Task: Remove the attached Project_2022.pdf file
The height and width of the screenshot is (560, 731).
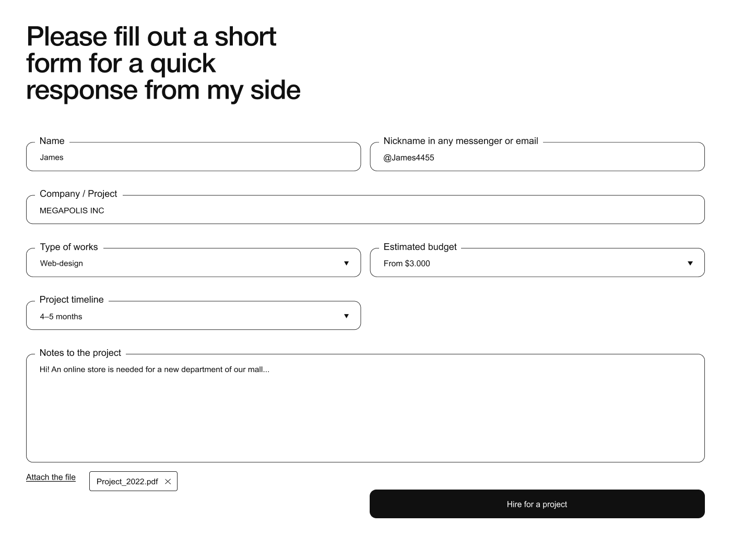Action: [168, 482]
